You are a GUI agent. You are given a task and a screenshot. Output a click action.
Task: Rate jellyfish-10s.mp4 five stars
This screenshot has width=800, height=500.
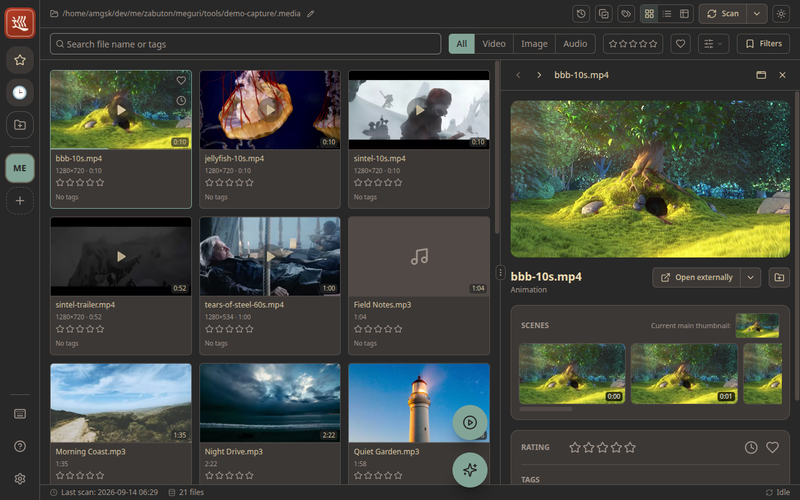(x=249, y=182)
